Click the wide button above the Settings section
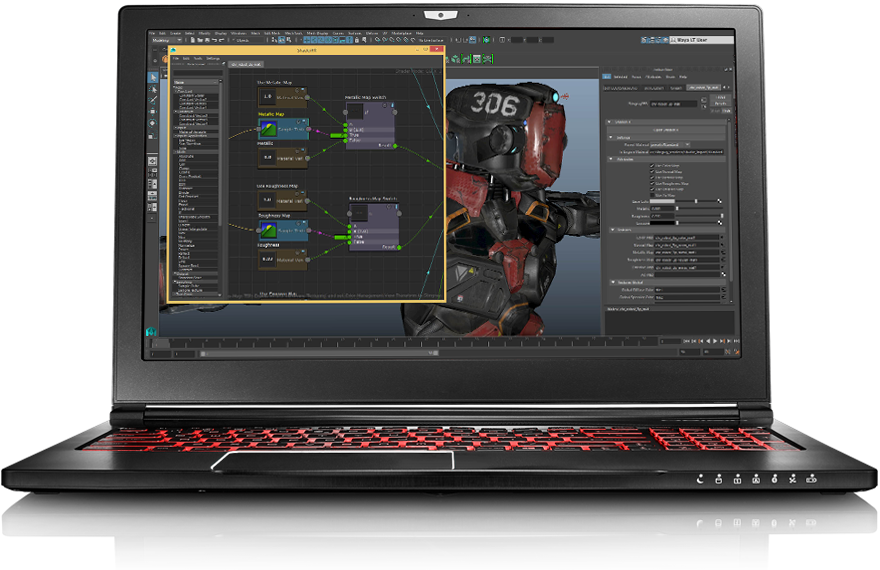This screenshot has width=880, height=570. 666,130
